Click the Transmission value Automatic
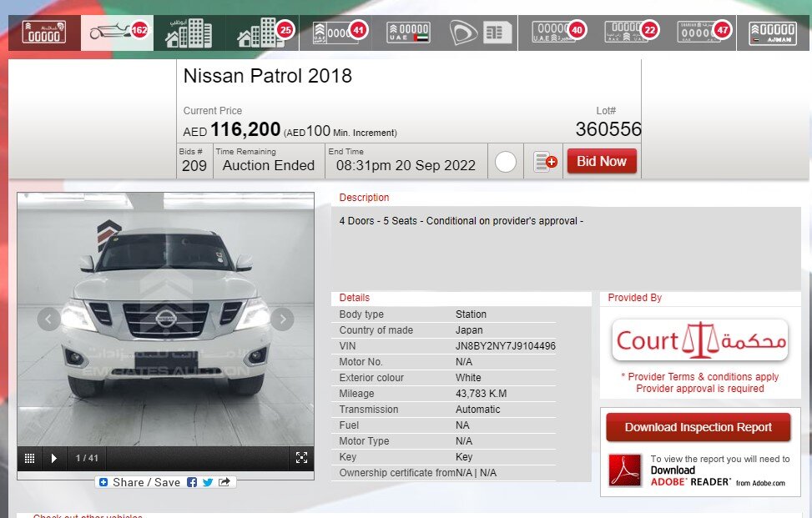Viewport: 812px width, 518px height. pyautogui.click(x=478, y=410)
